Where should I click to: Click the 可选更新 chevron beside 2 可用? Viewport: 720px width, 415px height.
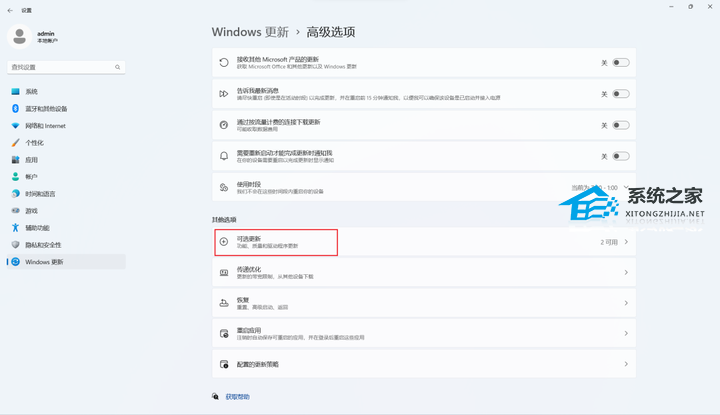click(x=626, y=242)
